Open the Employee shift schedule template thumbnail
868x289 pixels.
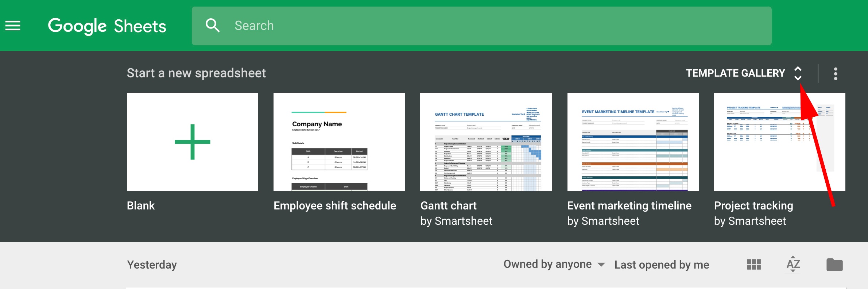click(339, 142)
